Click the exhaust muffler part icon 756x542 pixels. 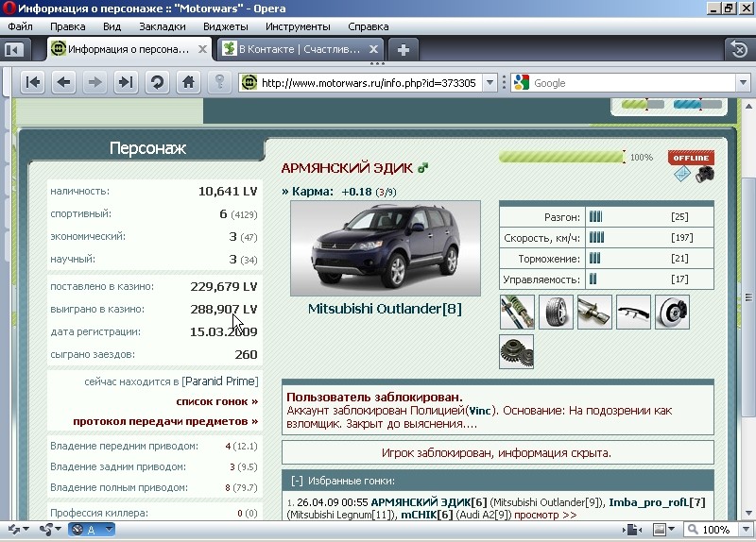coord(594,313)
